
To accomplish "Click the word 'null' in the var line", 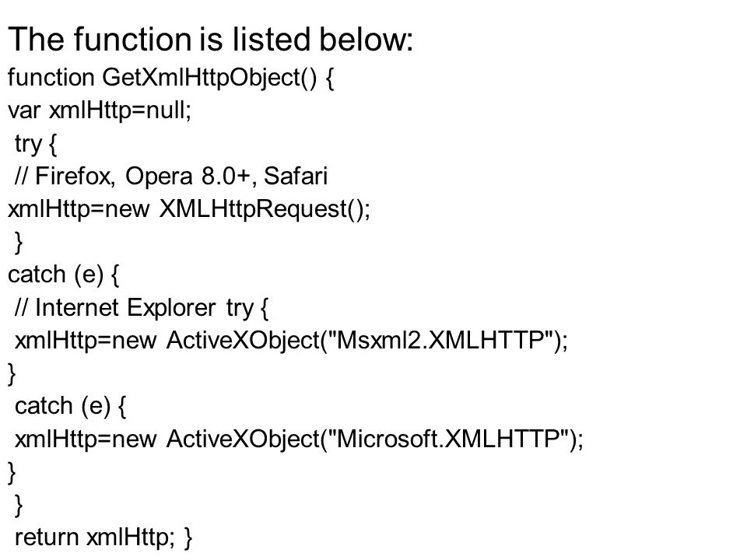I will (166, 110).
